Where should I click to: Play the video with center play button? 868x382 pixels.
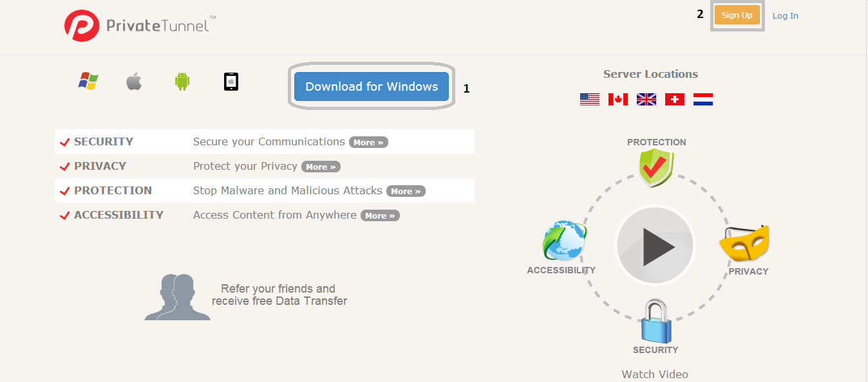tap(655, 246)
